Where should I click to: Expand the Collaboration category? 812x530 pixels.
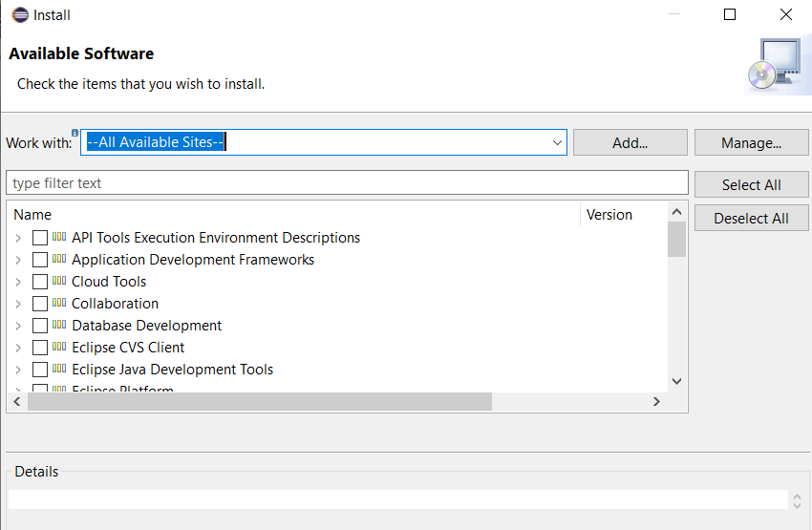click(x=18, y=304)
